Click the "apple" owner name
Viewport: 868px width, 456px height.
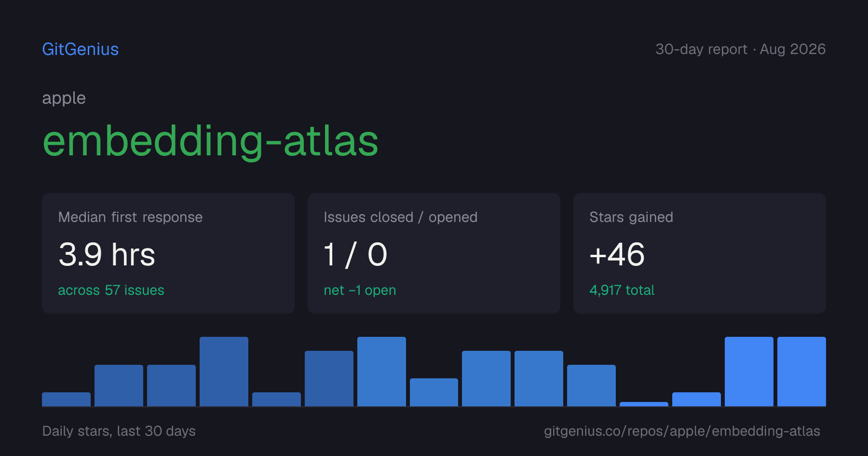point(64,98)
